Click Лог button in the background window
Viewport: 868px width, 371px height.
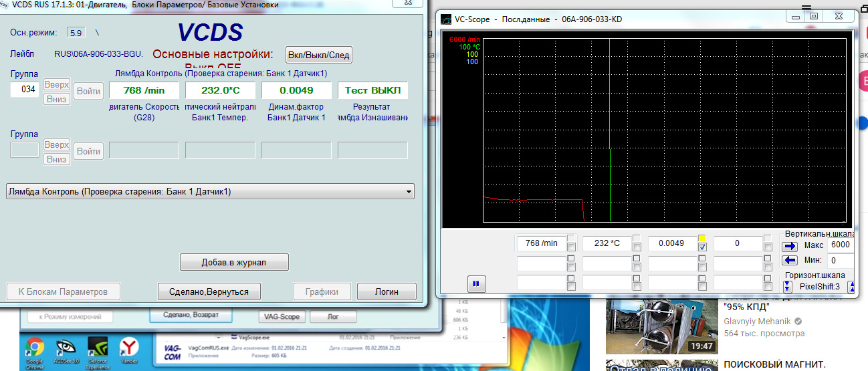333,316
